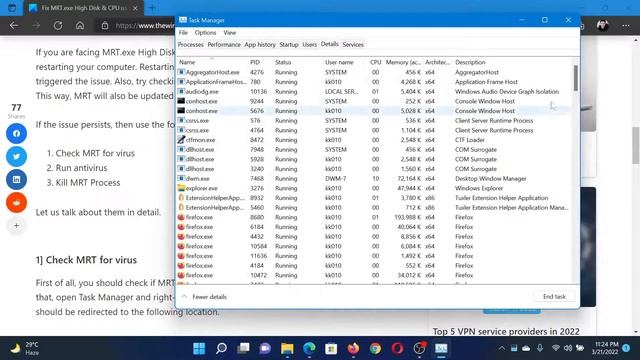640x360 pixels.
Task: Open View menu in Task Manager
Action: [x=229, y=33]
